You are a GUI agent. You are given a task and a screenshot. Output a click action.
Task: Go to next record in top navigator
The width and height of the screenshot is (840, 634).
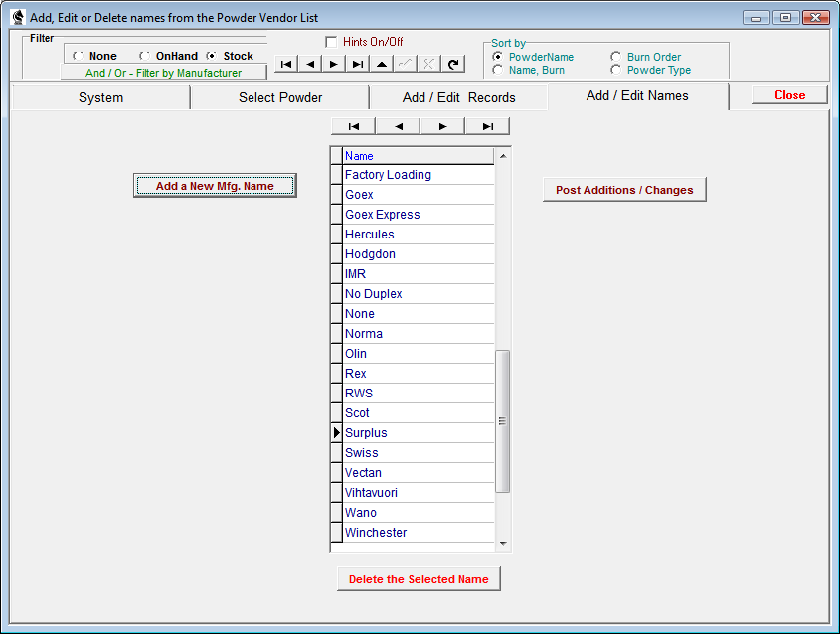[x=334, y=64]
